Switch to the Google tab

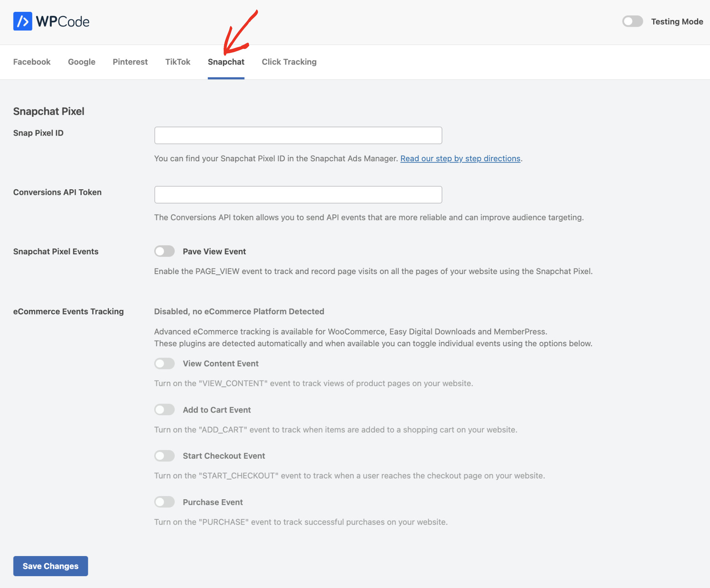pos(82,62)
